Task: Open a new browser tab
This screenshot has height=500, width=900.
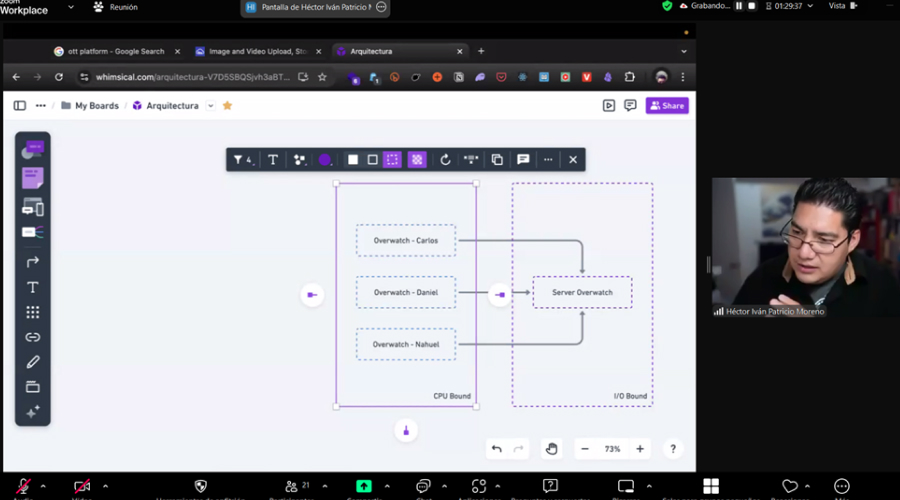Action: point(481,51)
